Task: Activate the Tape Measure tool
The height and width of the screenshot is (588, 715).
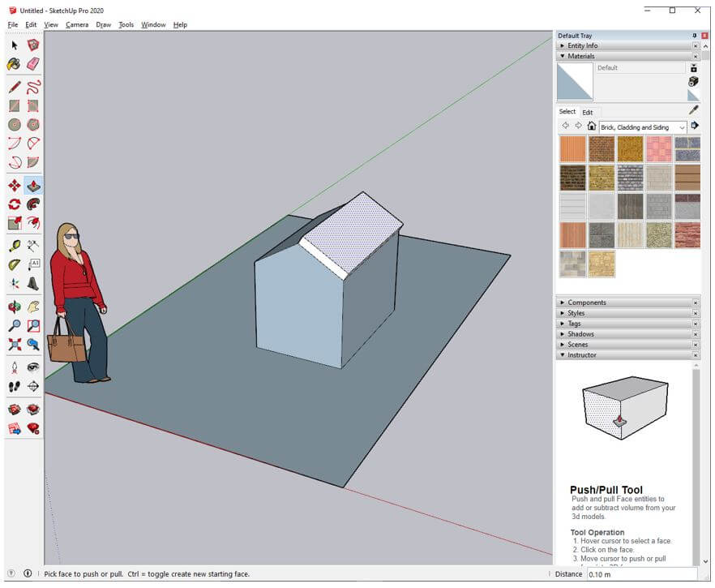Action: click(x=14, y=246)
